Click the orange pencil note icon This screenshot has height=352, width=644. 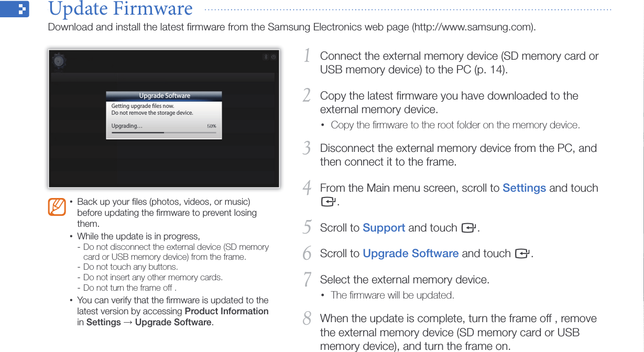click(57, 207)
